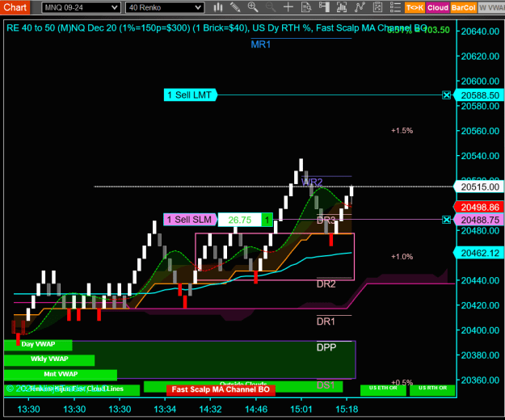Select the drawing tools pencil icon

click(235, 7)
